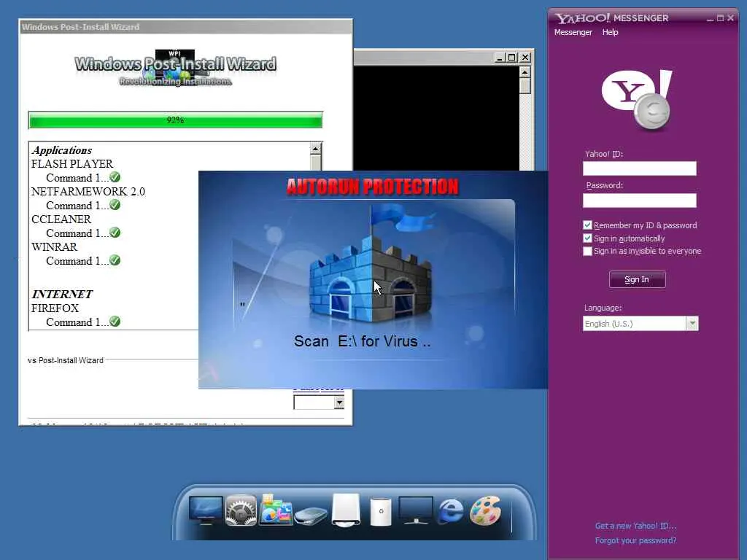Launch Internet Explorer from the dock
The width and height of the screenshot is (747, 560).
(x=451, y=511)
